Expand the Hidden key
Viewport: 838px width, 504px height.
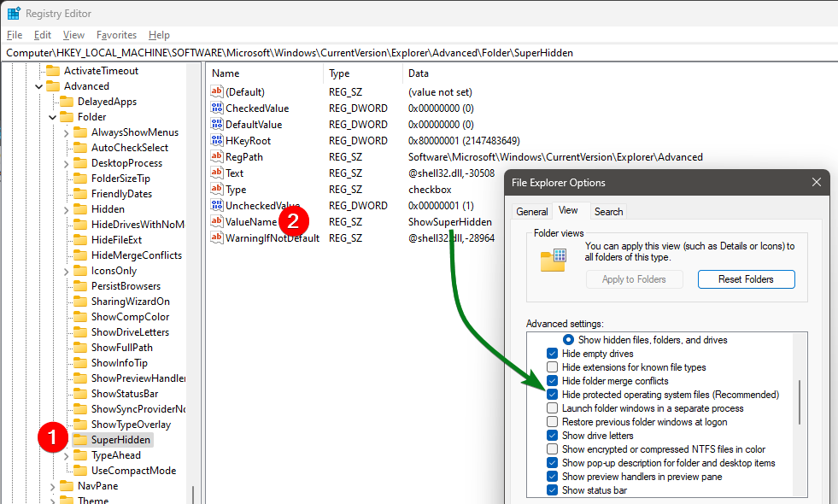pos(67,209)
